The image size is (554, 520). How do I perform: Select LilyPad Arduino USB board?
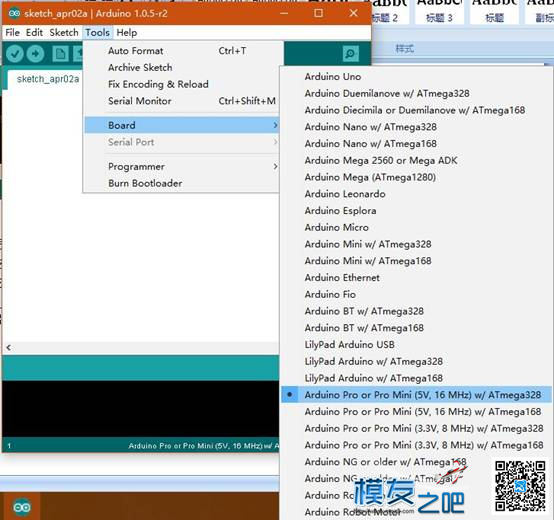coord(416,344)
